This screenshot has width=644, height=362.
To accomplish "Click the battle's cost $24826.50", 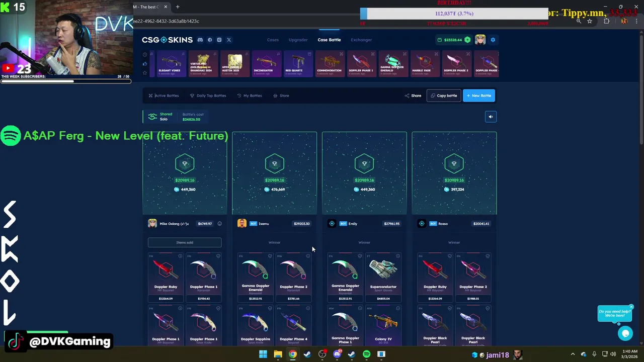I will pos(191,119).
